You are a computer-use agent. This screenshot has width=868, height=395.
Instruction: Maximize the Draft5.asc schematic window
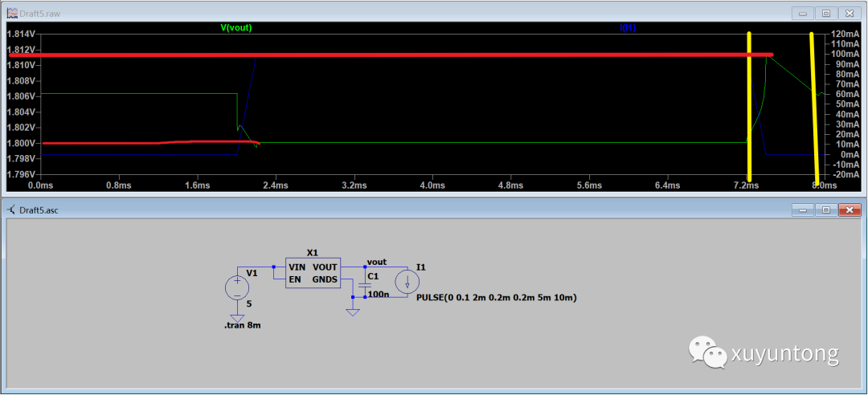[826, 210]
